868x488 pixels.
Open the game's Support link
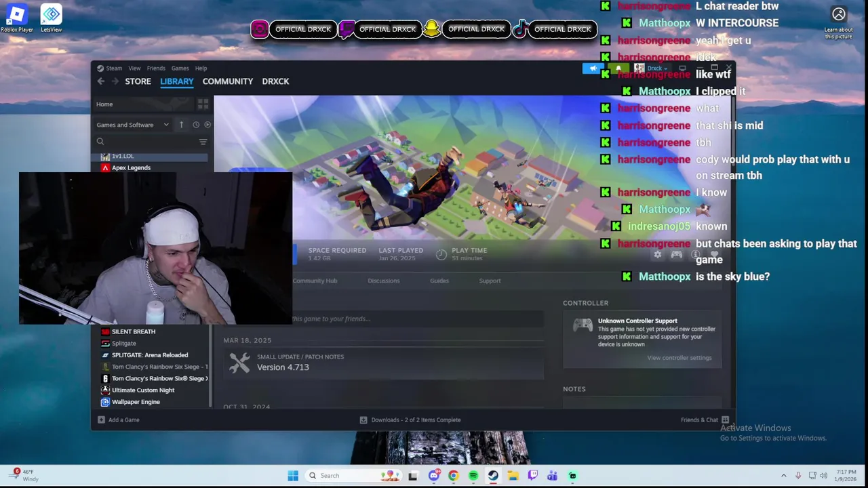point(490,281)
